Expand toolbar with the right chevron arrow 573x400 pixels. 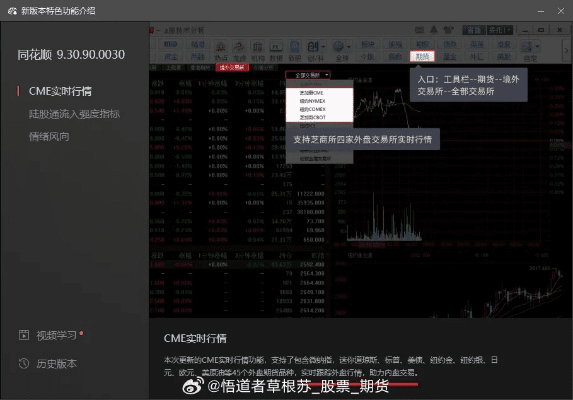(x=567, y=50)
